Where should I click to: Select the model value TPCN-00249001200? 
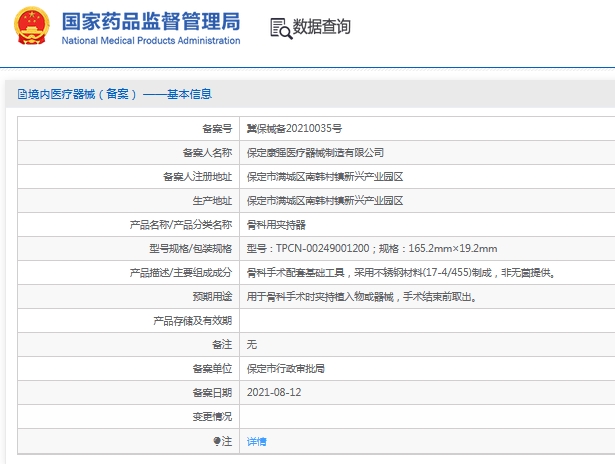click(322, 249)
